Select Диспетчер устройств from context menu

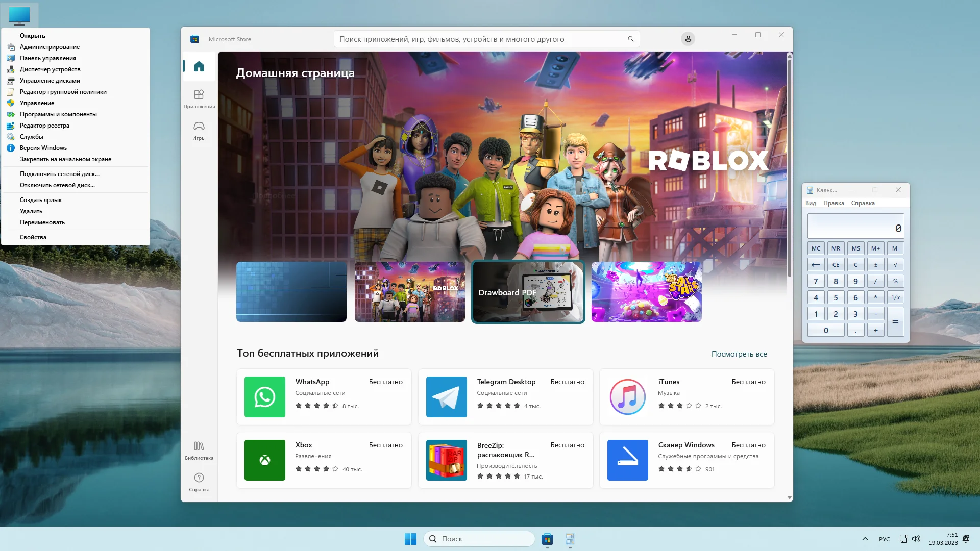point(50,69)
